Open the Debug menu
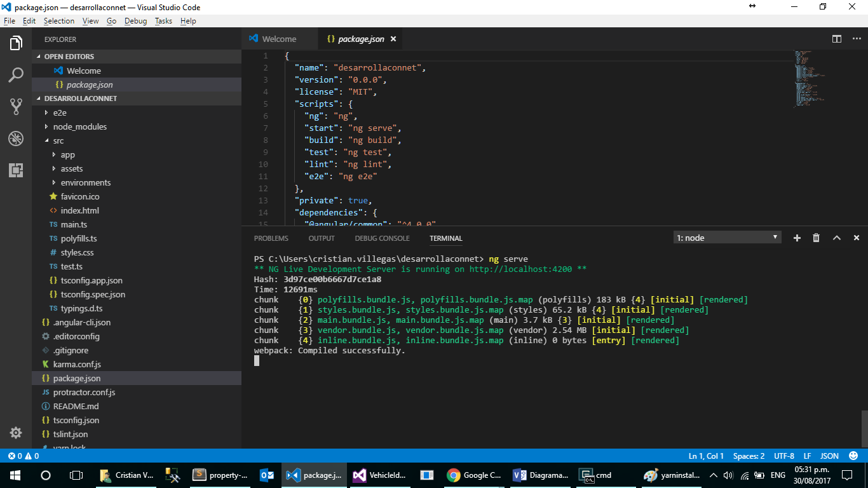This screenshot has height=488, width=868. [137, 21]
